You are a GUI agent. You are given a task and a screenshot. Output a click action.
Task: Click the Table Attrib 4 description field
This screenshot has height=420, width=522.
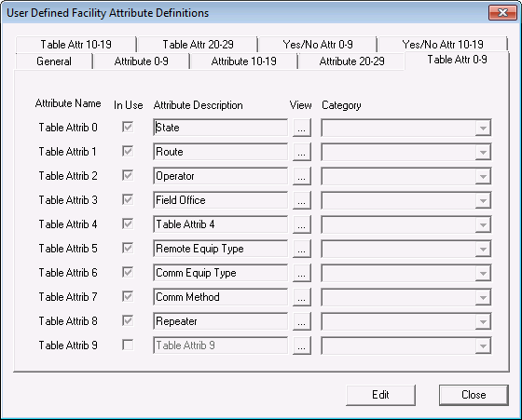pos(220,224)
